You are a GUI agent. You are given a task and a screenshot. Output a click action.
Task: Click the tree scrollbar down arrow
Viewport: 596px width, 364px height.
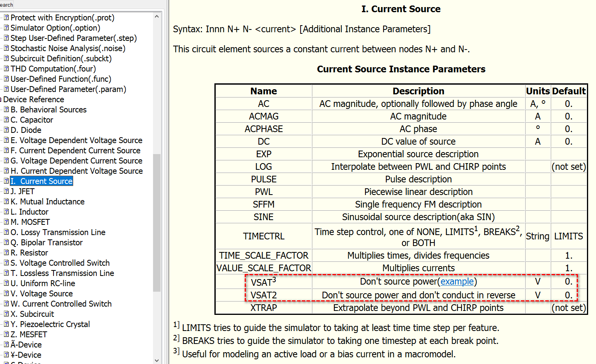[x=157, y=360]
